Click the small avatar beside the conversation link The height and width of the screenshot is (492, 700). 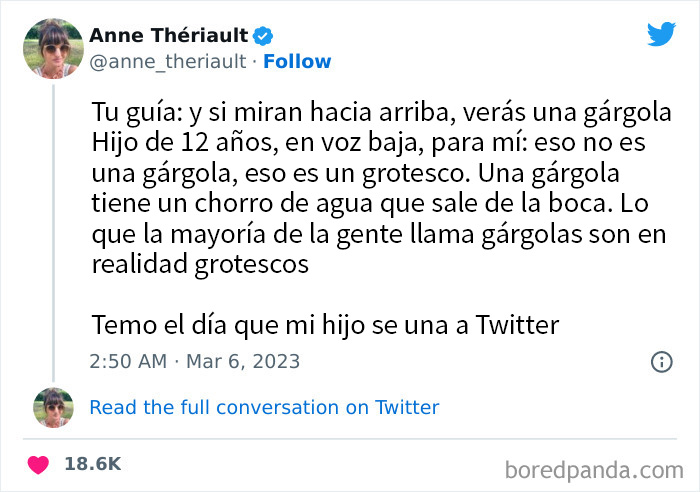click(x=53, y=407)
